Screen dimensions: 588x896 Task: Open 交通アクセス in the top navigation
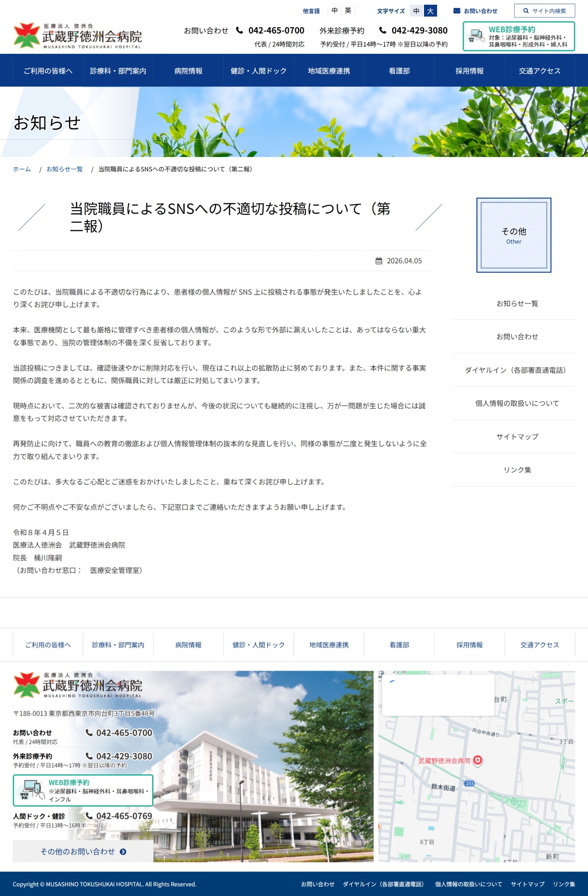[539, 71]
